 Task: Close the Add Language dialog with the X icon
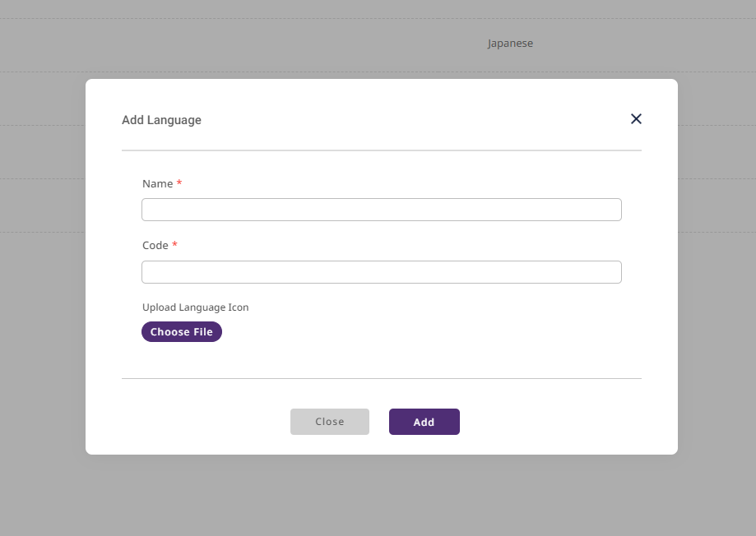(x=636, y=119)
